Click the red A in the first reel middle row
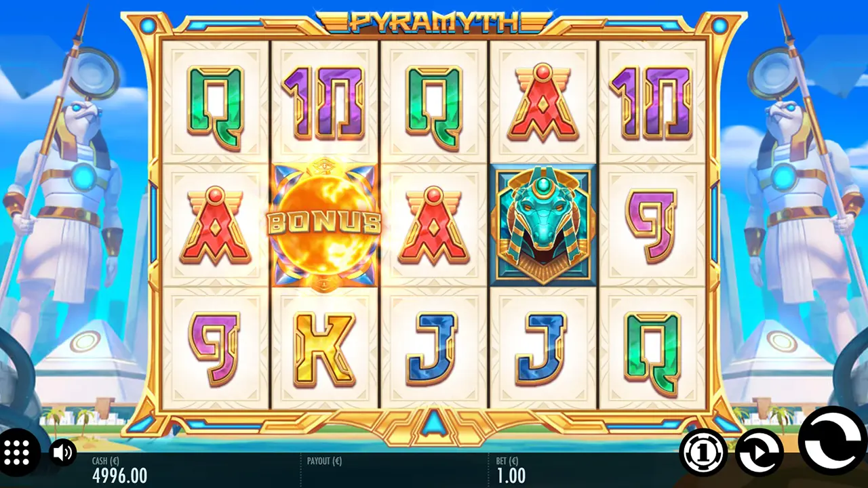Viewport: 868px width, 488px height. click(x=215, y=226)
